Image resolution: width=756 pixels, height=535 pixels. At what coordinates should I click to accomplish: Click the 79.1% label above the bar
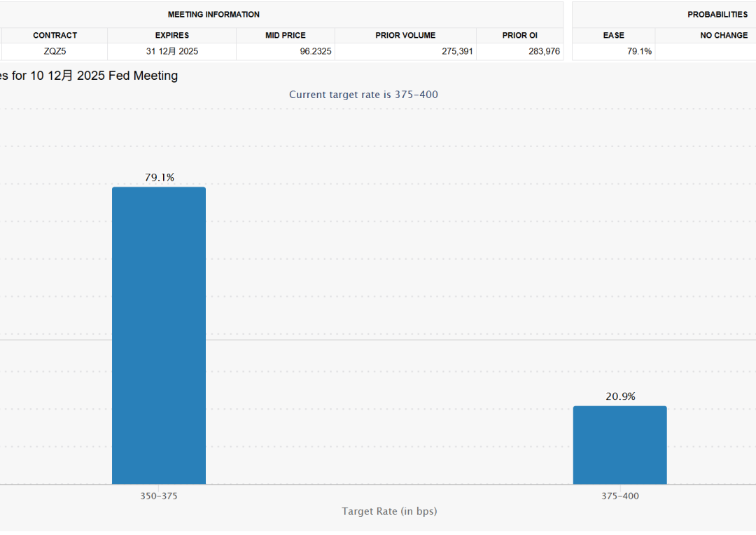tap(160, 178)
